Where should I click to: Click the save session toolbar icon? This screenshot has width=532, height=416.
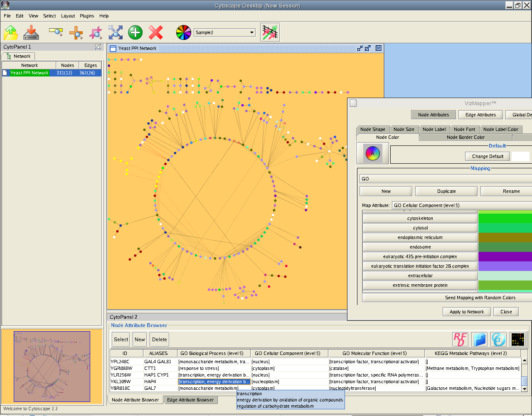[31, 32]
